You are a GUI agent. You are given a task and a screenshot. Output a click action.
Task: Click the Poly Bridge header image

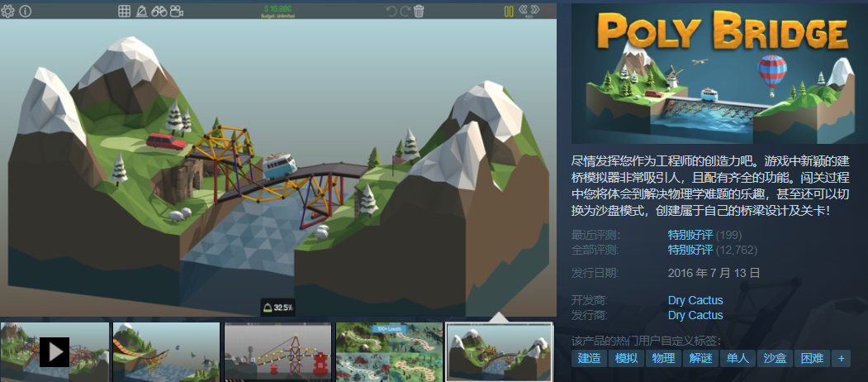coord(719,74)
